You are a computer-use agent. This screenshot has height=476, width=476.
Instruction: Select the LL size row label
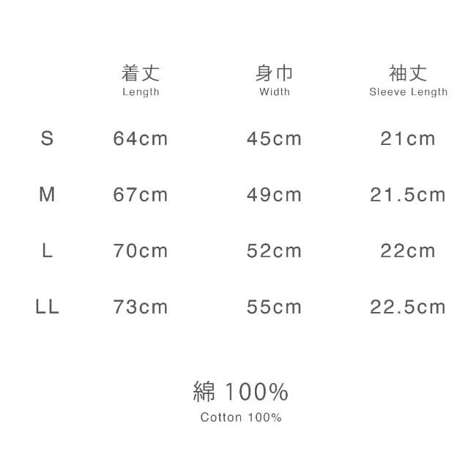(x=48, y=308)
